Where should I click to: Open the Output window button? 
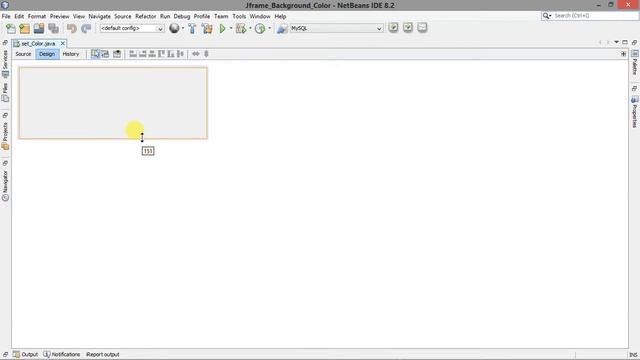coord(25,354)
